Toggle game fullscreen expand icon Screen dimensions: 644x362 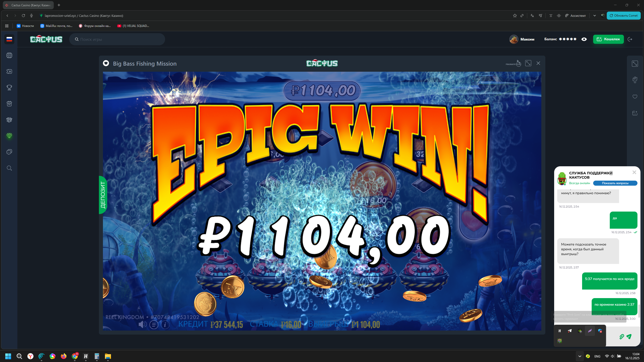coord(528,63)
